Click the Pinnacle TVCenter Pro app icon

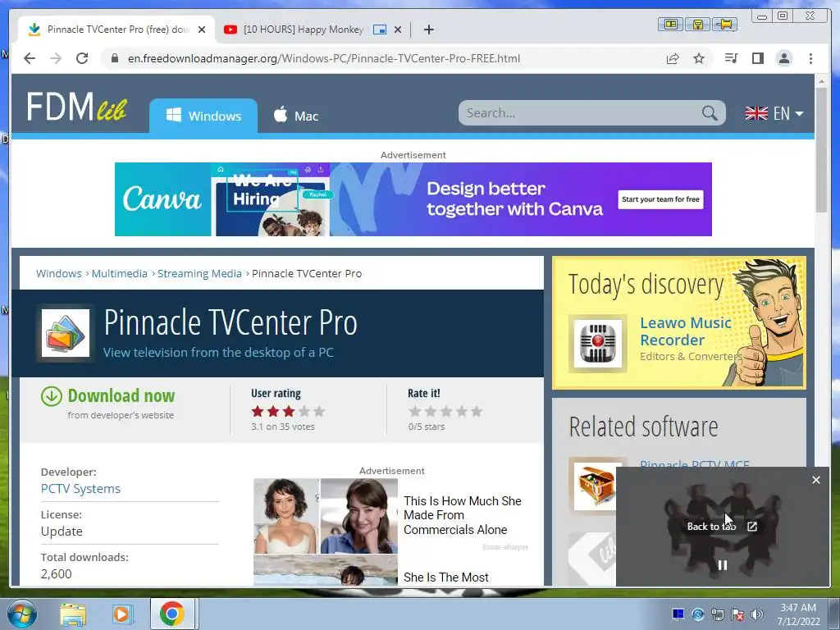click(x=66, y=333)
